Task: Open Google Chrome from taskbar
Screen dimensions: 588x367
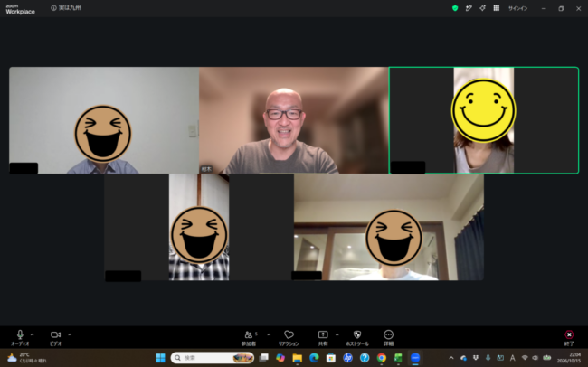Action: point(382,358)
